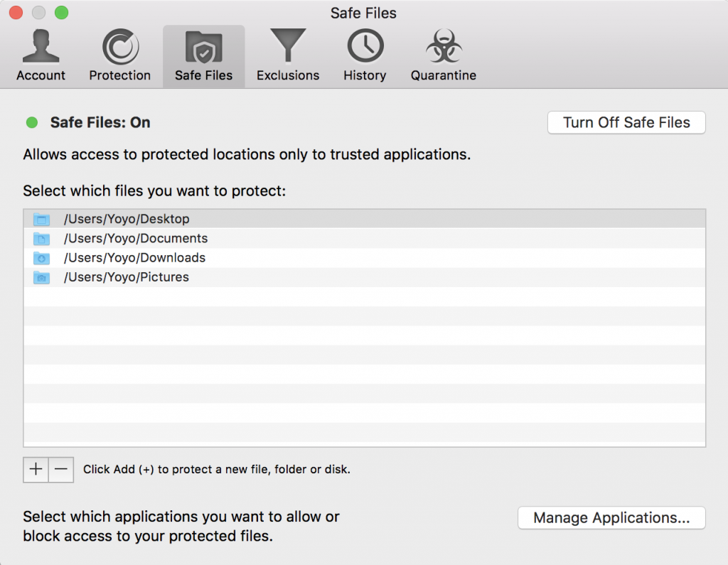Viewport: 728px width, 565px height.
Task: Click the green Safe Files status indicator
Action: click(32, 122)
